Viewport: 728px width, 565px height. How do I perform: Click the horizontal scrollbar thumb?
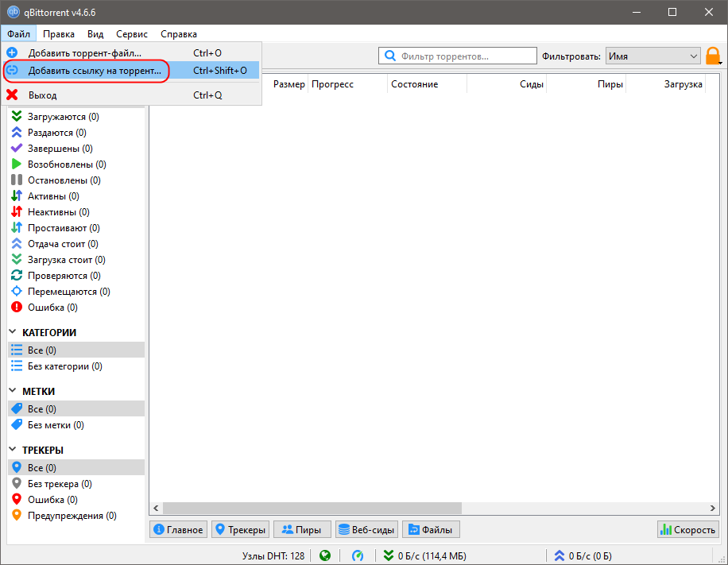coord(312,508)
